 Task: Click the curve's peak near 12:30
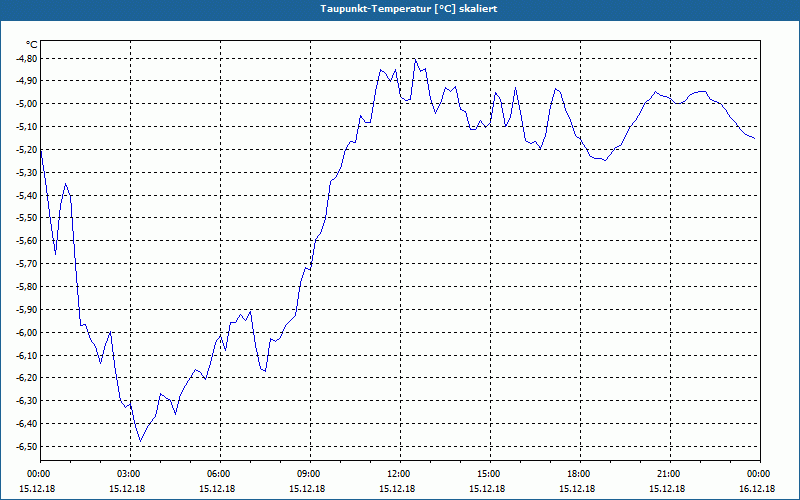coord(415,59)
